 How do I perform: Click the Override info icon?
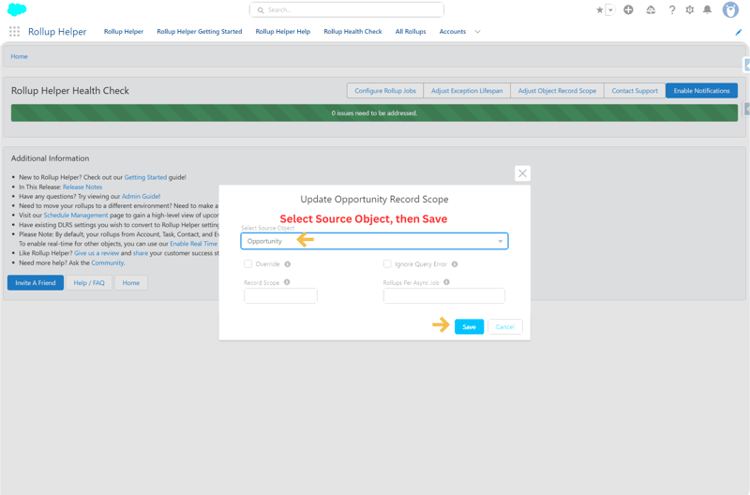click(287, 264)
